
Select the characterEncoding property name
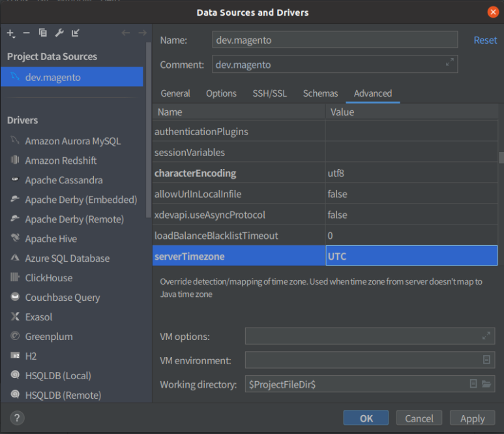point(195,173)
